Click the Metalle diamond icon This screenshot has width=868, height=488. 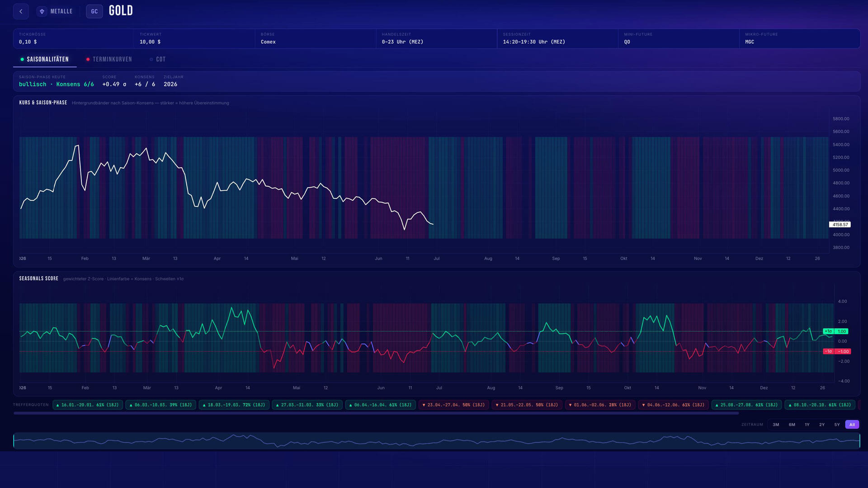tap(42, 11)
